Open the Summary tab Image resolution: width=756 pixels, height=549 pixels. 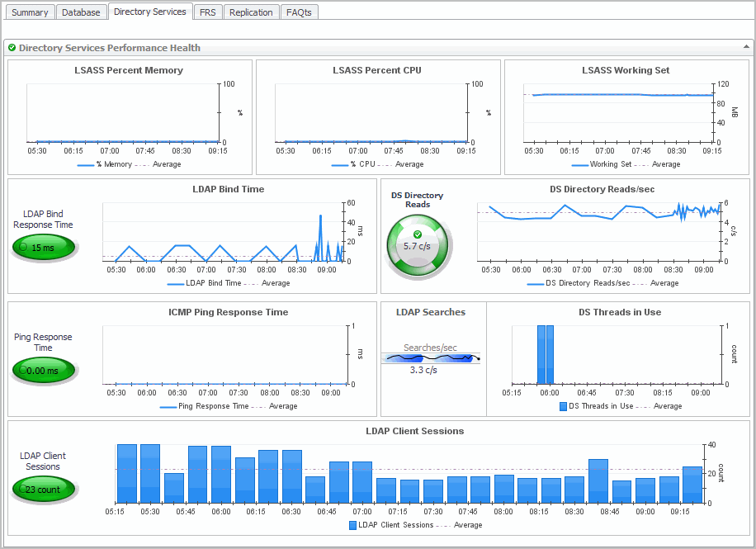click(31, 12)
